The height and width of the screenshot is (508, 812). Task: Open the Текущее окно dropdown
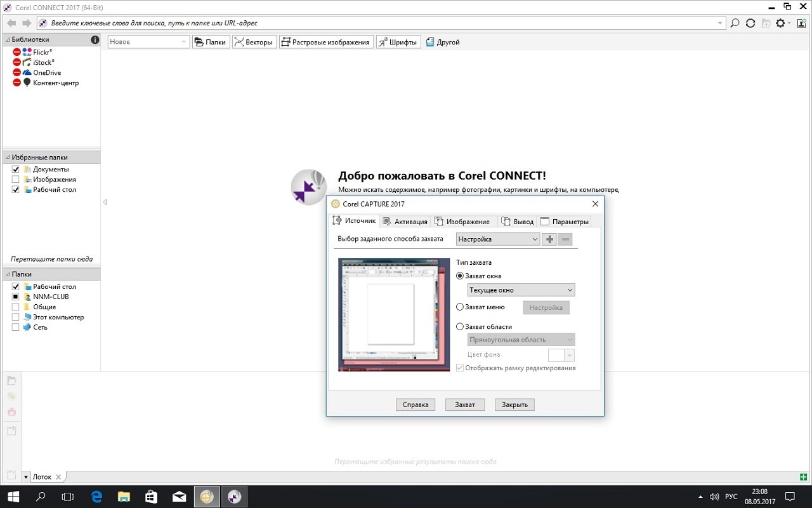coord(520,290)
